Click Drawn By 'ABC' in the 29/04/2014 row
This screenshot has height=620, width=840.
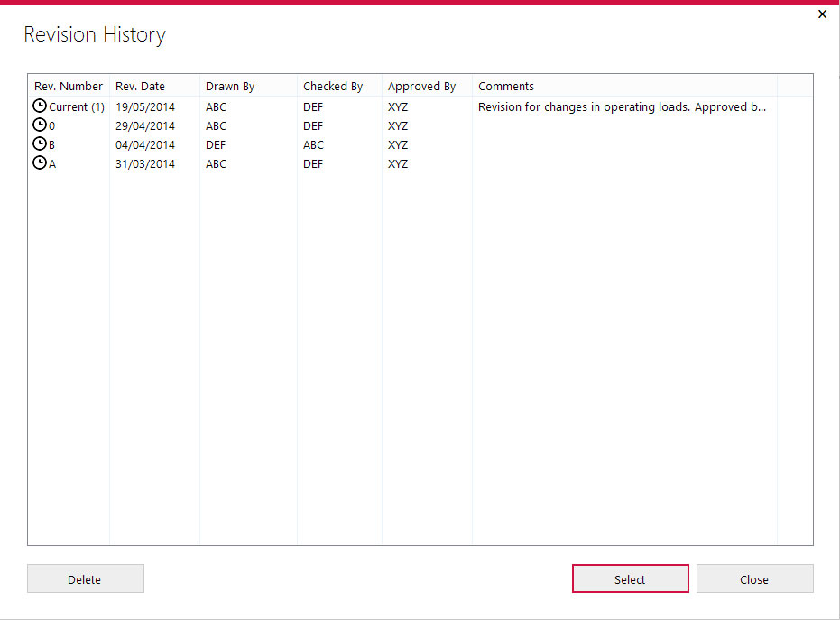click(216, 126)
